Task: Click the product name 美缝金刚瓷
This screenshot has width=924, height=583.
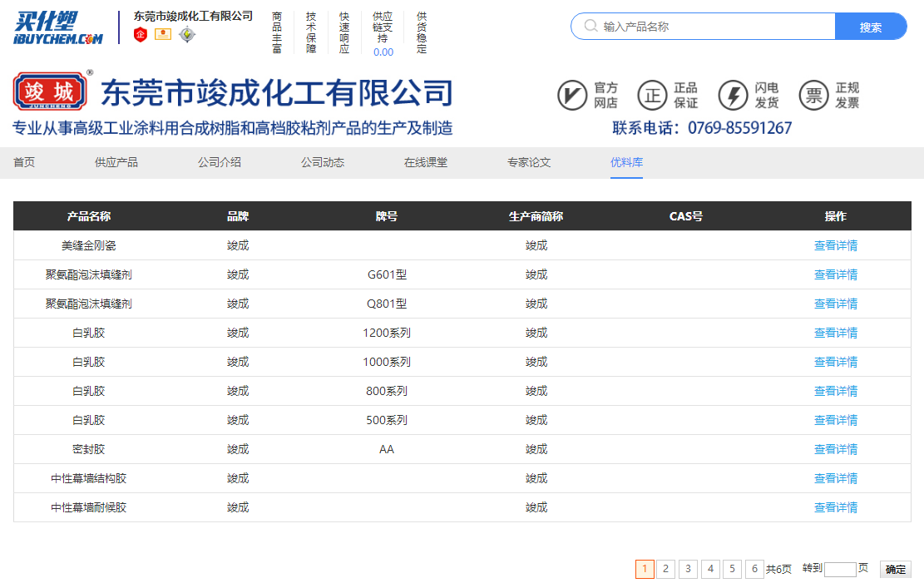Action: (x=89, y=245)
